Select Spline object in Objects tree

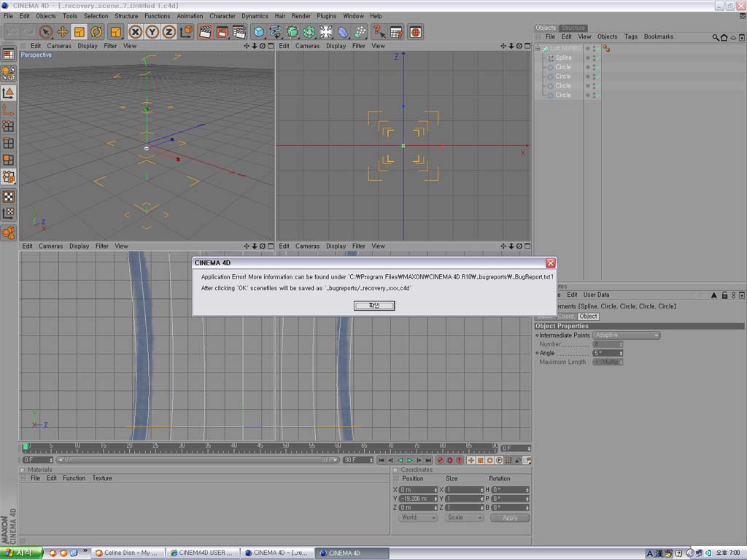pyautogui.click(x=563, y=58)
